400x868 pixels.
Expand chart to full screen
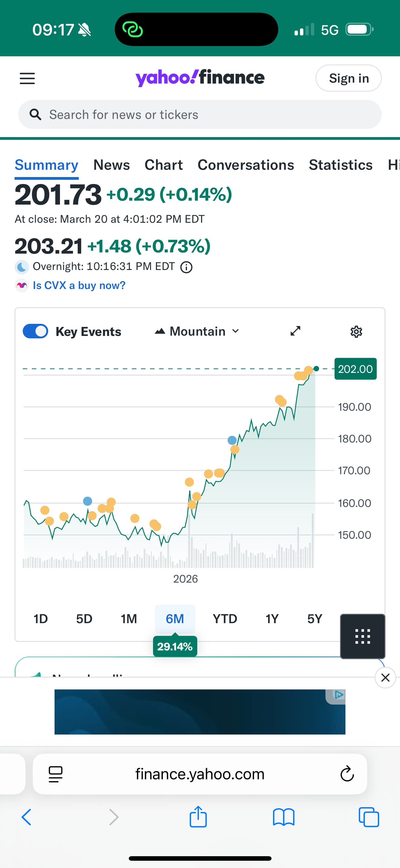coord(295,331)
